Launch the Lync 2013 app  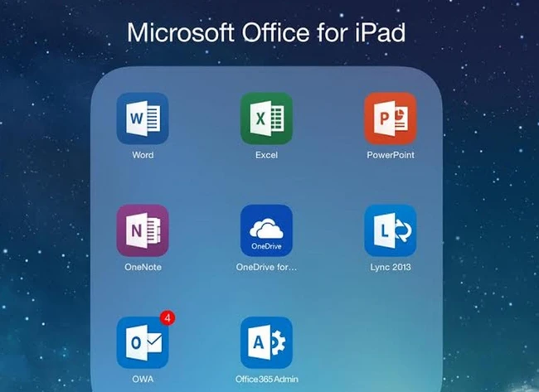pos(391,230)
